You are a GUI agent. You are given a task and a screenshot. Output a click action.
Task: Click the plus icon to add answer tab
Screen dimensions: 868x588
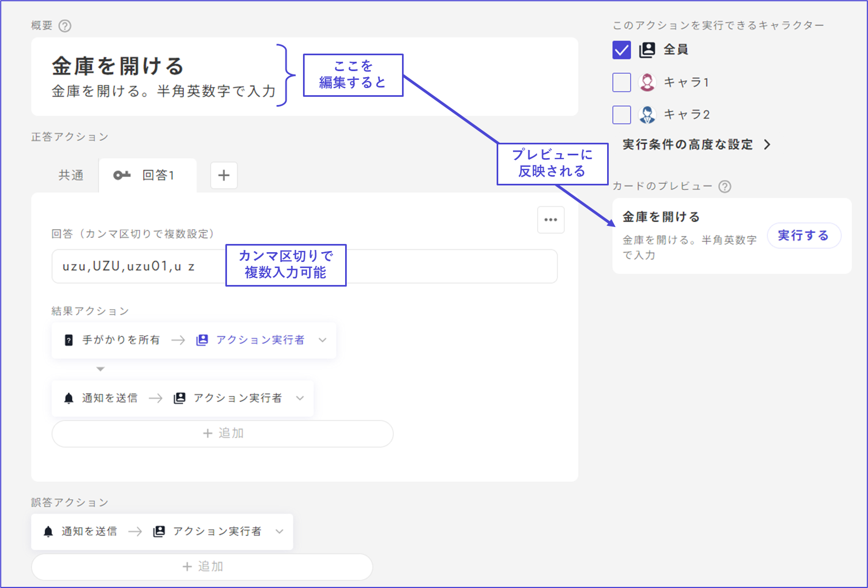point(224,176)
